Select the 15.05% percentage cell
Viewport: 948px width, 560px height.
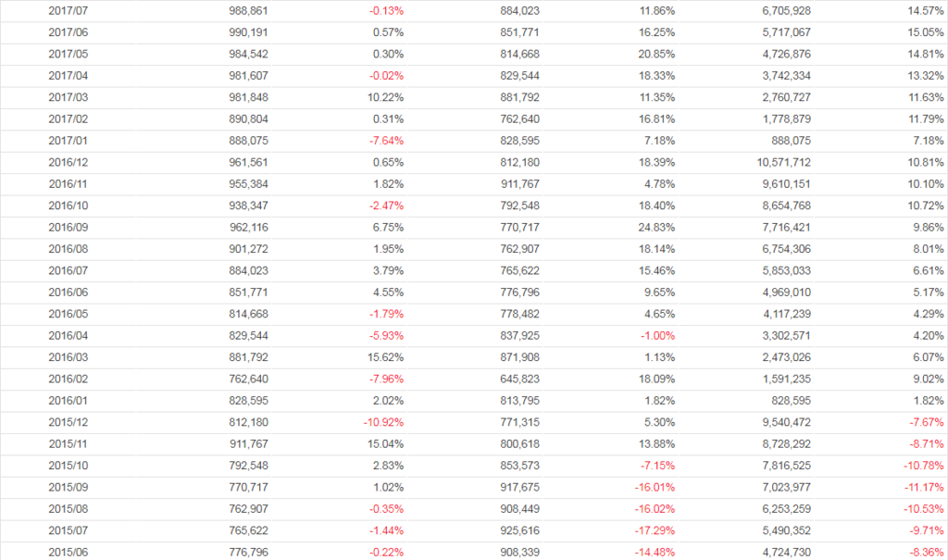click(925, 32)
